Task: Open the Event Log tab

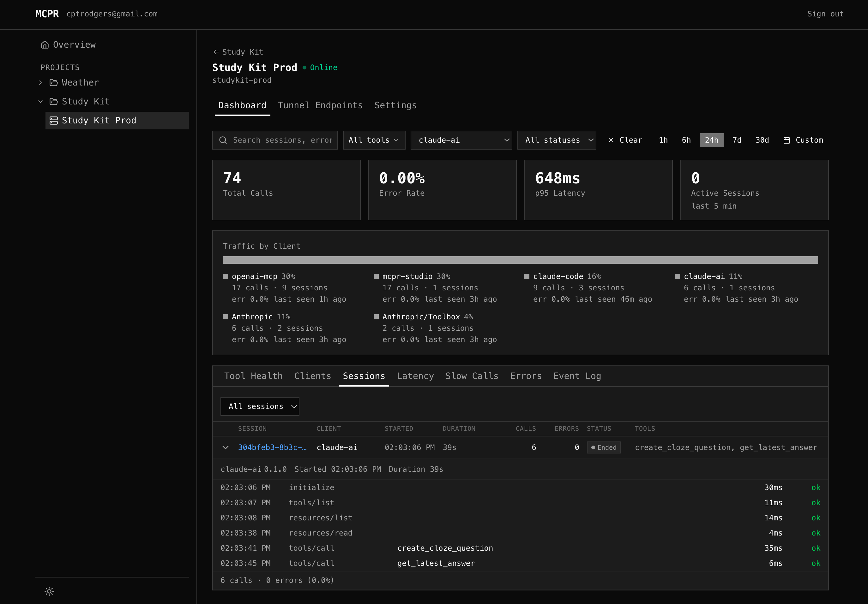Action: pyautogui.click(x=577, y=376)
